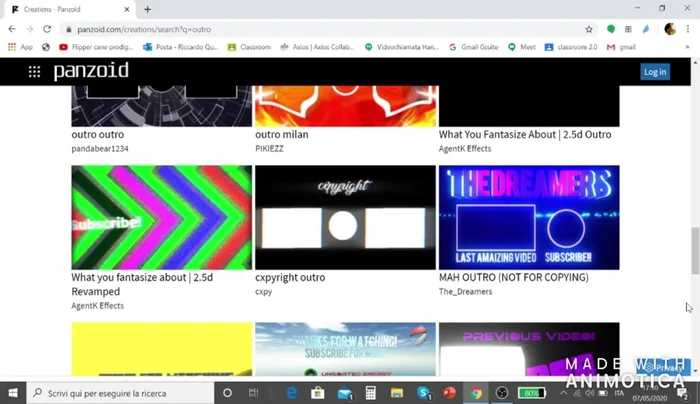Go back using the browser back arrow
This screenshot has width=700, height=404.
11,29
